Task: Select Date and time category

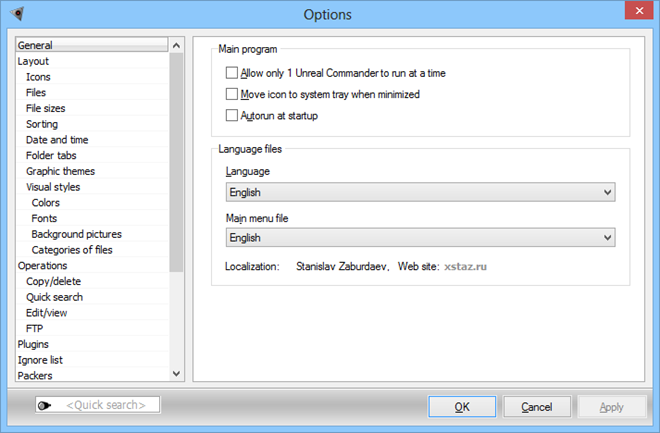Action: 92,140
